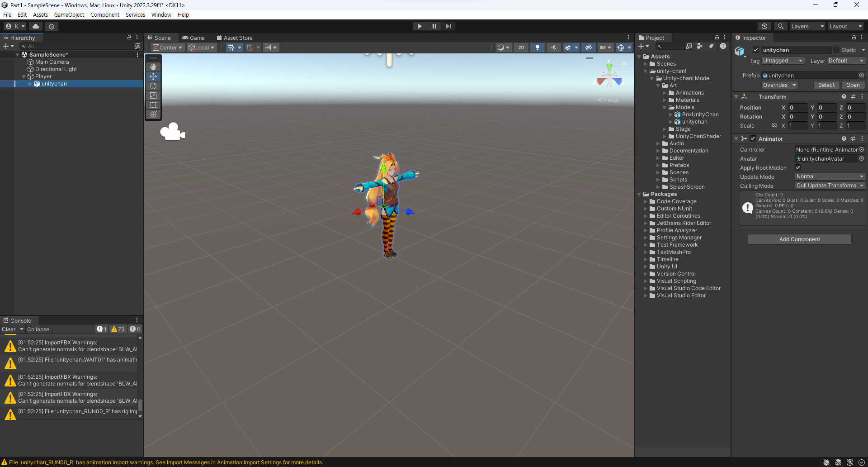
Task: Click the green Y axis gizmo cone
Action: tap(609, 68)
